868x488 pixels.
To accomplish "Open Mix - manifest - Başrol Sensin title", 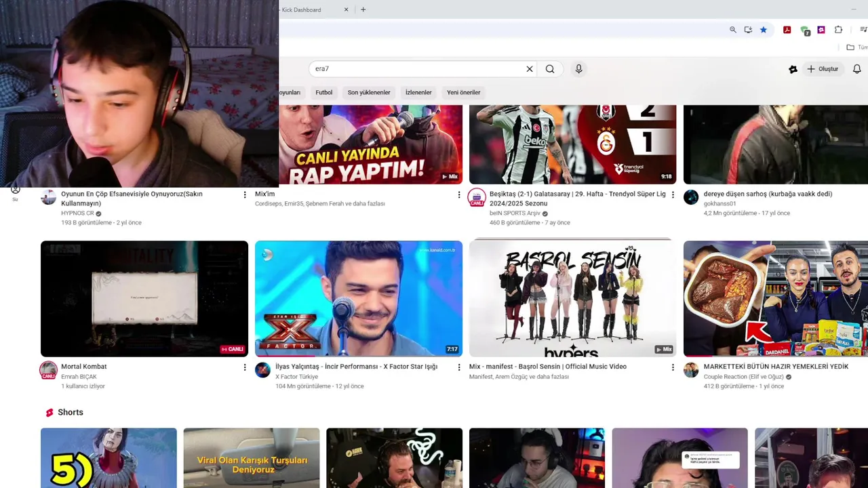I will click(x=547, y=367).
